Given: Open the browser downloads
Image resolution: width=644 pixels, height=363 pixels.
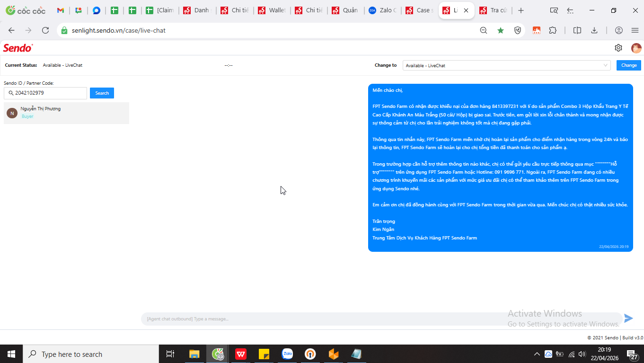Looking at the screenshot, I should 594,30.
